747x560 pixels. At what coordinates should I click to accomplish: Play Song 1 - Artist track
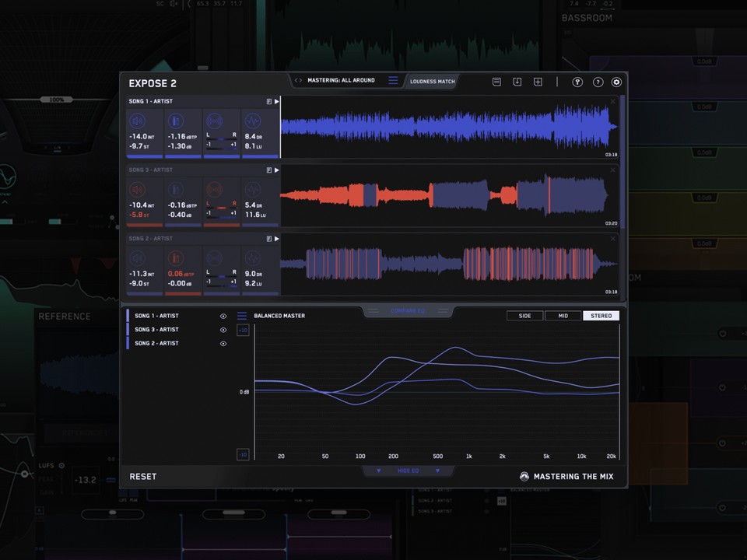point(277,101)
